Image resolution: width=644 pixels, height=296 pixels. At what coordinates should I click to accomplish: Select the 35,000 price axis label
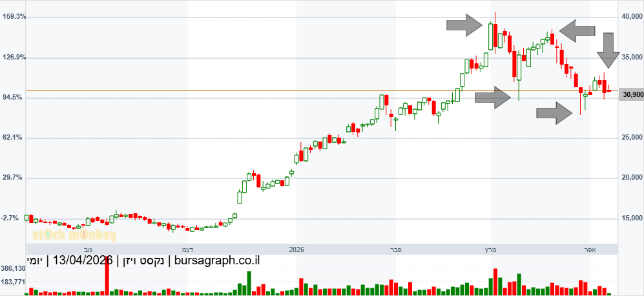[x=632, y=57]
